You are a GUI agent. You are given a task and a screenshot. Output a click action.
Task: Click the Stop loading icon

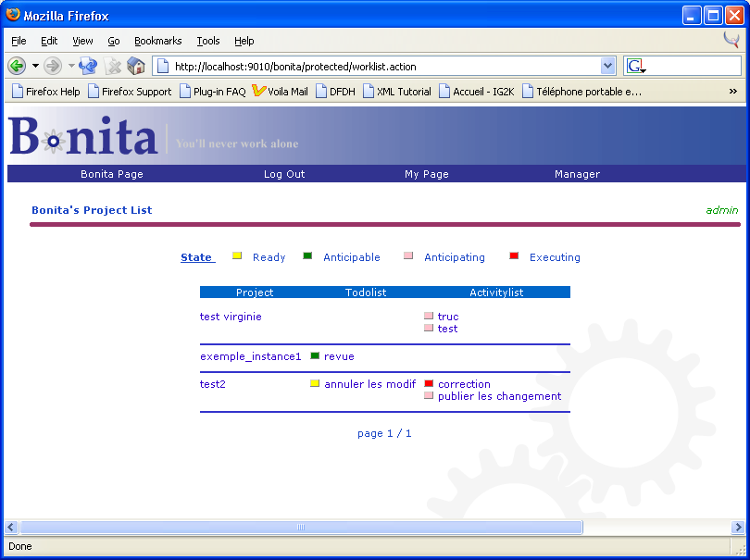113,66
